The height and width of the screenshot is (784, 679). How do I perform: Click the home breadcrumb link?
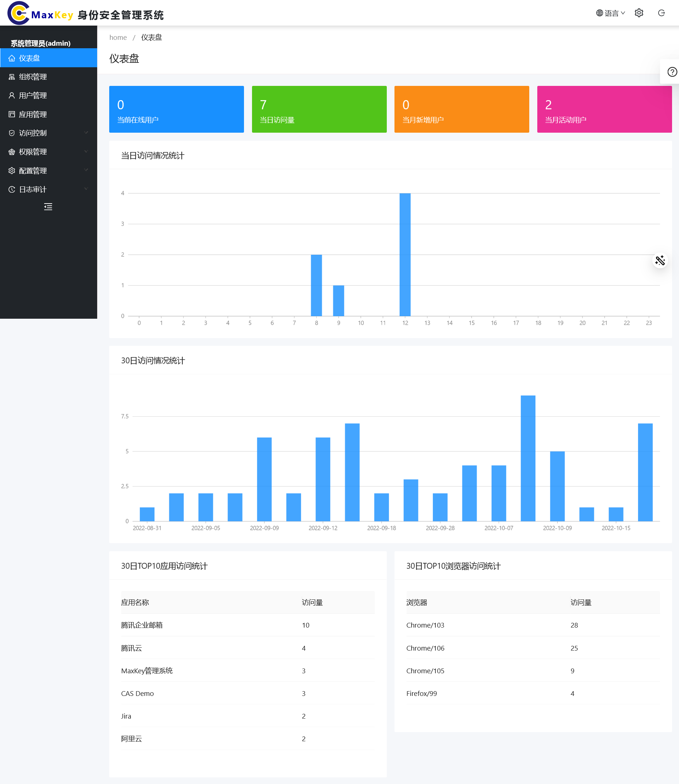(118, 38)
